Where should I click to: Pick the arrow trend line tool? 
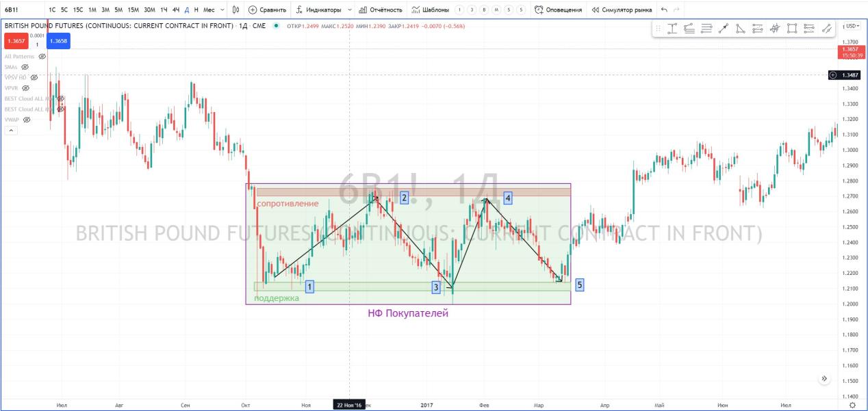724,29
